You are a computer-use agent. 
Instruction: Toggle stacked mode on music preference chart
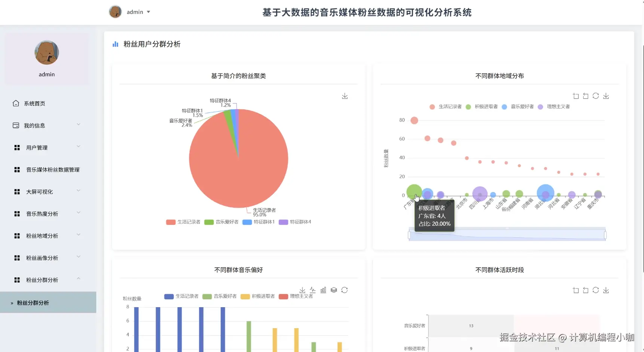tap(334, 290)
